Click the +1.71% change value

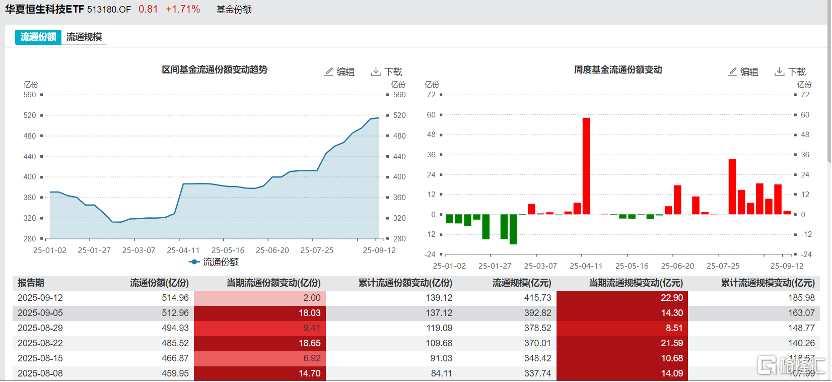pos(183,9)
